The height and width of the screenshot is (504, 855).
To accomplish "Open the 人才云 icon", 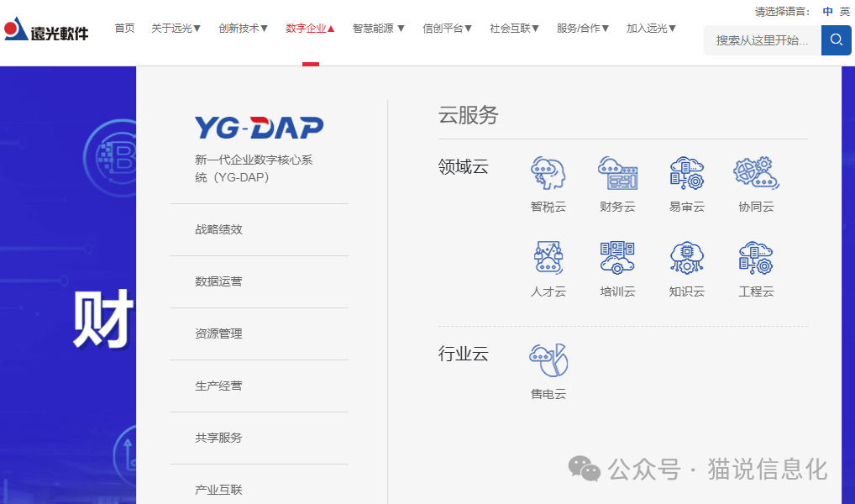I will coord(548,259).
